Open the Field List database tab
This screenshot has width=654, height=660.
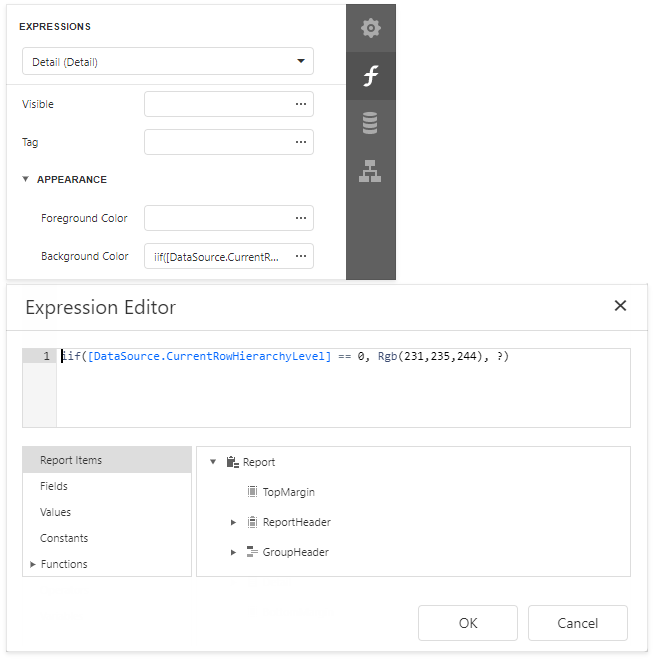coord(370,123)
